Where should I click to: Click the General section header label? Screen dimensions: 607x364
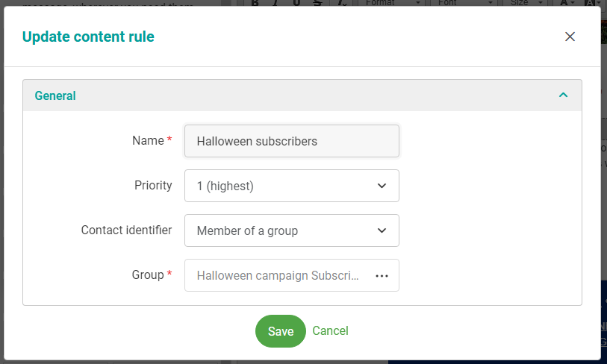[x=55, y=95]
